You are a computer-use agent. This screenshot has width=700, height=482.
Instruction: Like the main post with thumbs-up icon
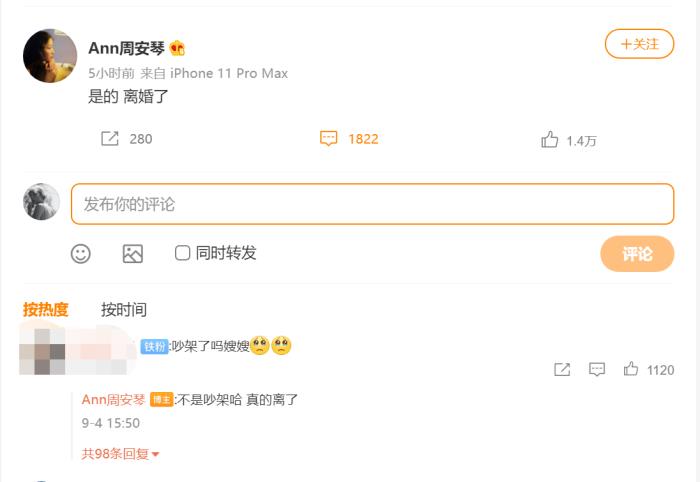point(549,140)
